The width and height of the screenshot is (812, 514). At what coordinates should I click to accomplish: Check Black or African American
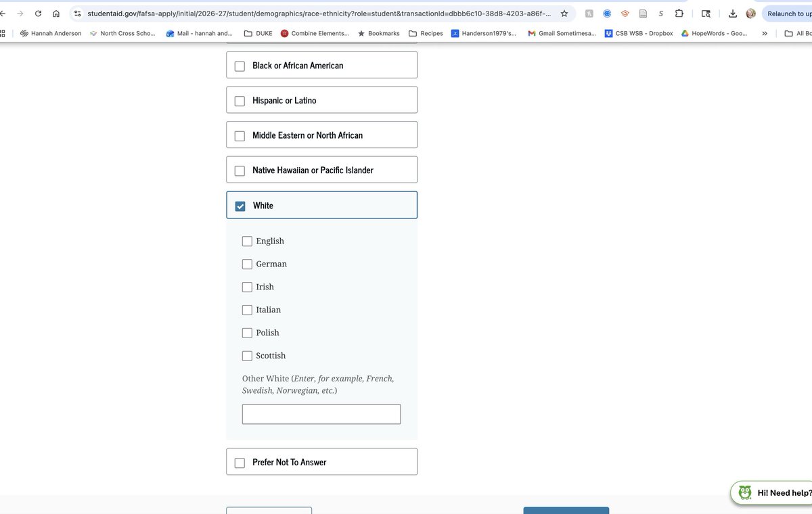240,66
